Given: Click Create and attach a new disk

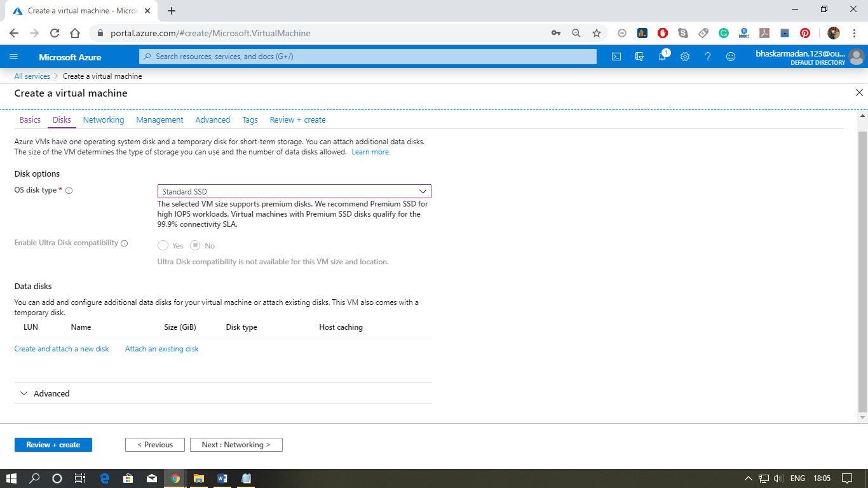Looking at the screenshot, I should click(x=61, y=348).
